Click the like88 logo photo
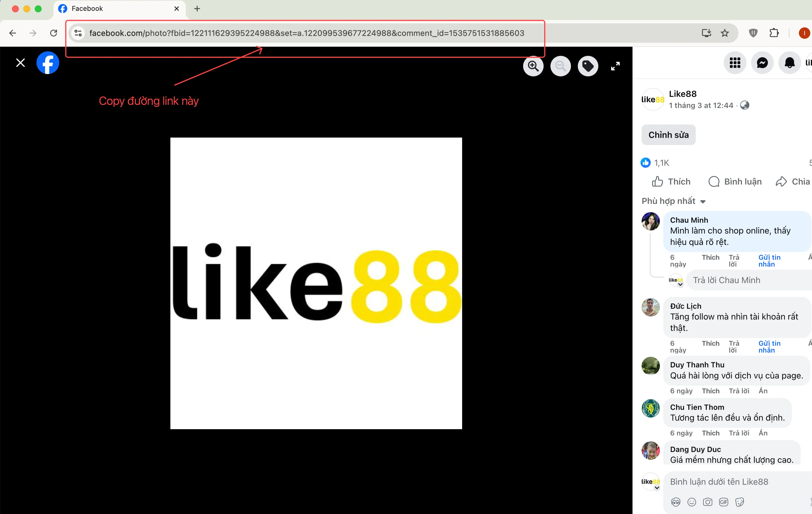The width and height of the screenshot is (812, 514). point(316,283)
